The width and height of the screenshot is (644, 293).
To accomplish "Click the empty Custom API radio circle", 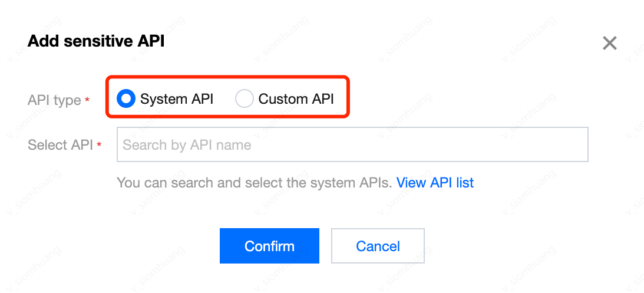I will tap(244, 99).
